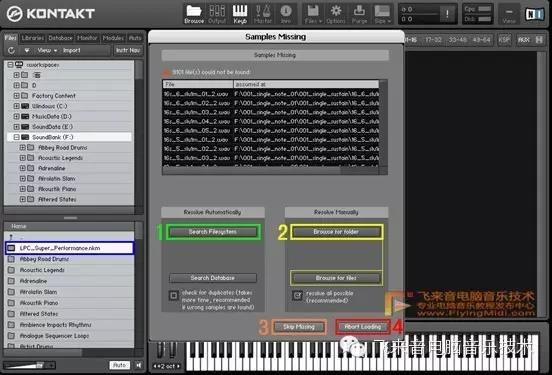Select Analogue Sequencer Loops in file list
552x375 pixels.
(69, 336)
